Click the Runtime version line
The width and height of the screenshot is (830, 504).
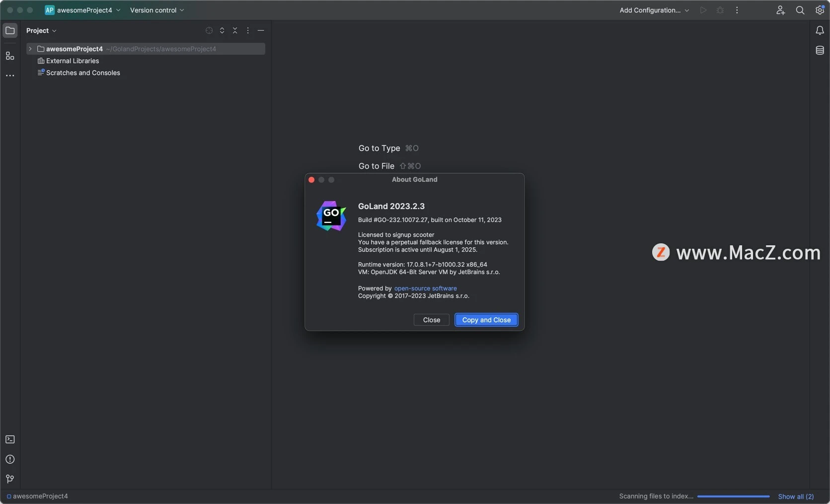(x=422, y=264)
